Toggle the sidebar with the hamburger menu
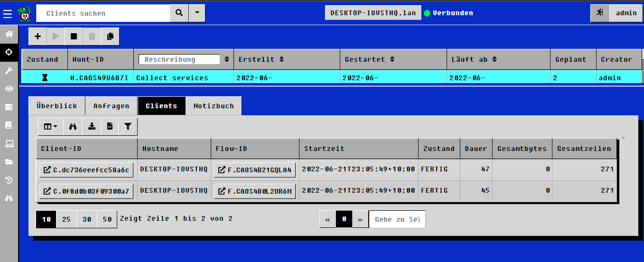The image size is (644, 262). [8, 13]
